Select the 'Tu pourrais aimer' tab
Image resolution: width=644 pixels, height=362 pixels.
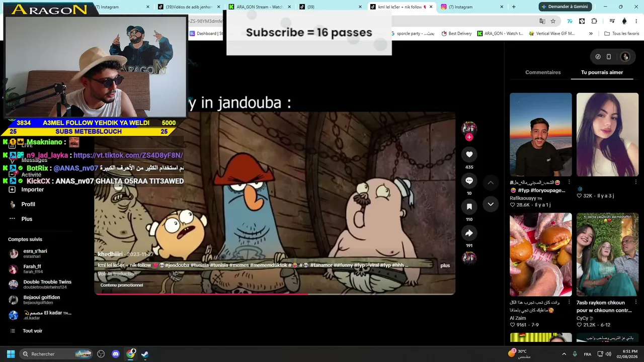pyautogui.click(x=602, y=72)
